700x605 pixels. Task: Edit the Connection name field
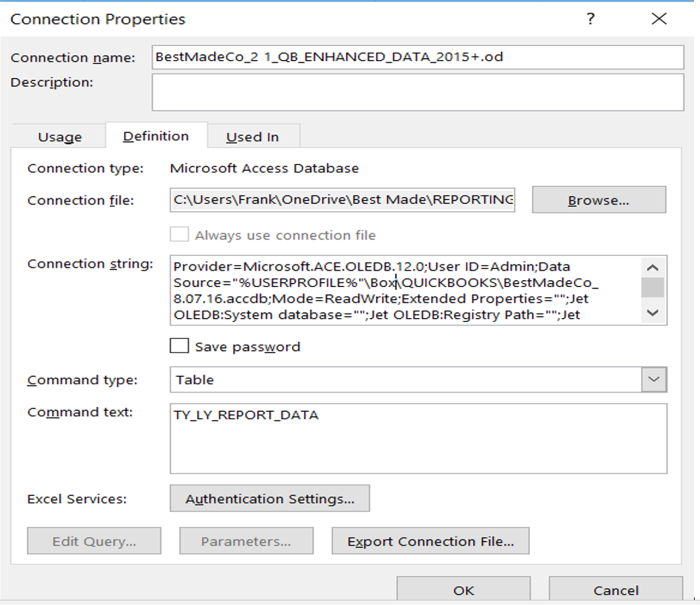[418, 57]
